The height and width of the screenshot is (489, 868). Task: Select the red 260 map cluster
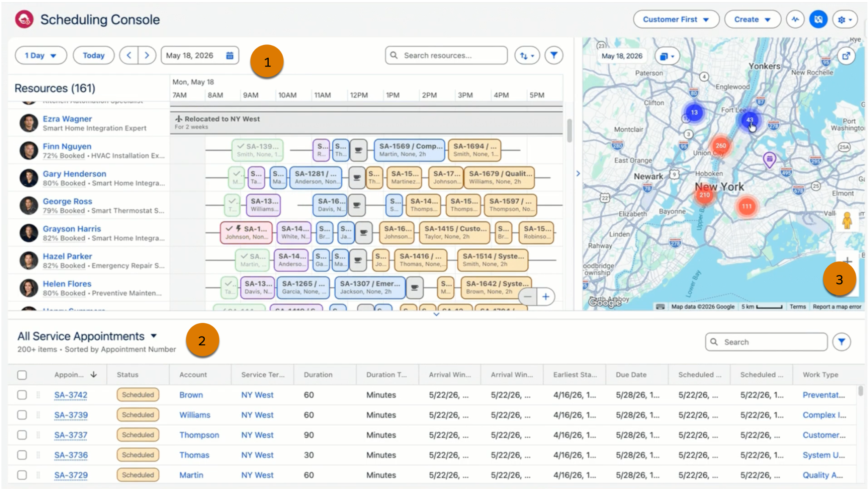[x=721, y=145]
